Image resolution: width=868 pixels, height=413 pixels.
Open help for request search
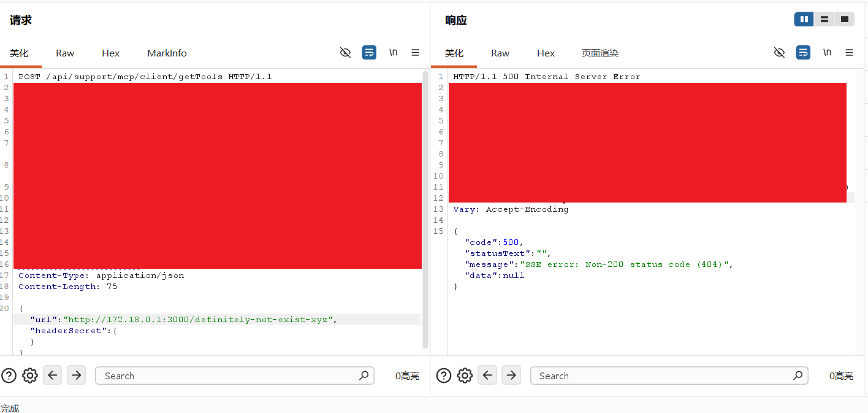[9, 376]
